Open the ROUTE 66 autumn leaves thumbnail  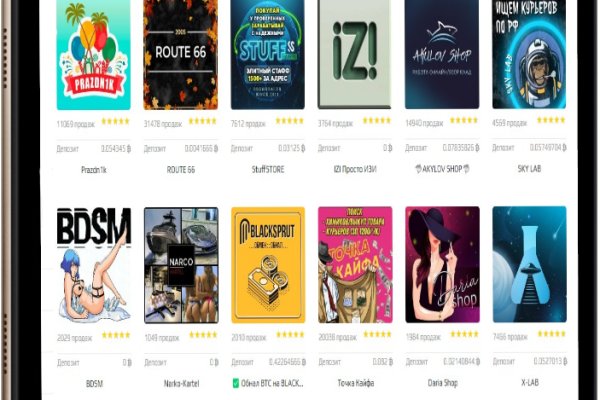tap(181, 55)
